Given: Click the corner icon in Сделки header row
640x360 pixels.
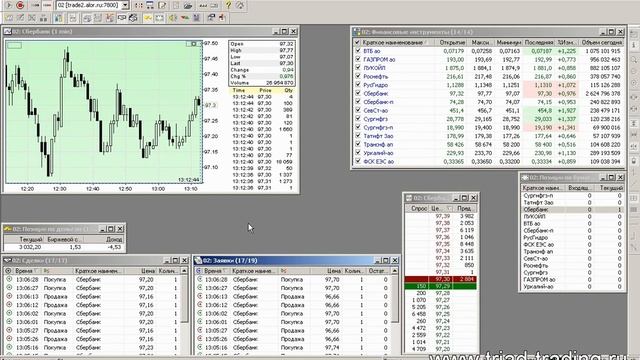Looking at the screenshot, I should (x=8, y=271).
